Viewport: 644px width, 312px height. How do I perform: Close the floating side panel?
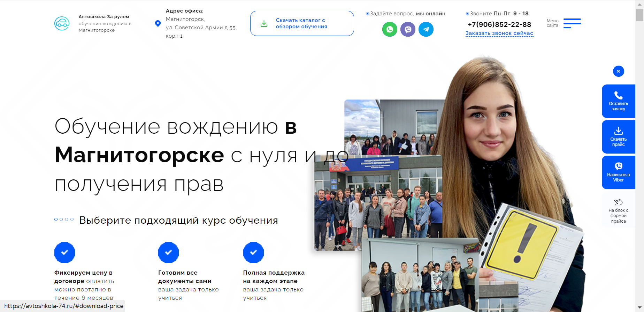(618, 71)
